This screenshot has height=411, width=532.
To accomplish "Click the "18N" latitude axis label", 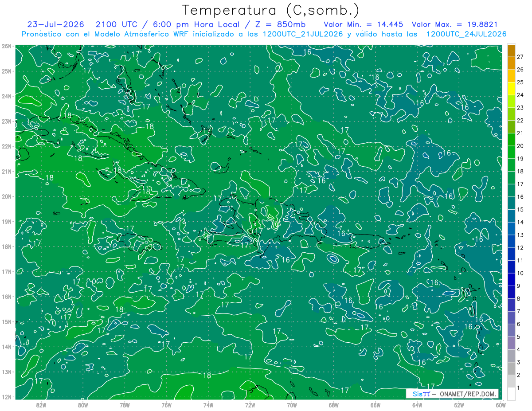I will click(6, 247).
